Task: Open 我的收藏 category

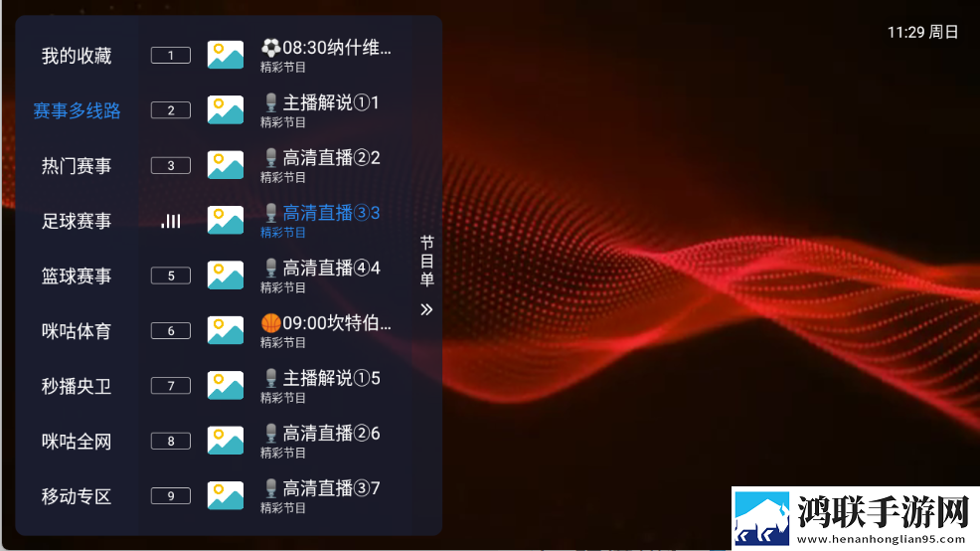Action: (77, 56)
